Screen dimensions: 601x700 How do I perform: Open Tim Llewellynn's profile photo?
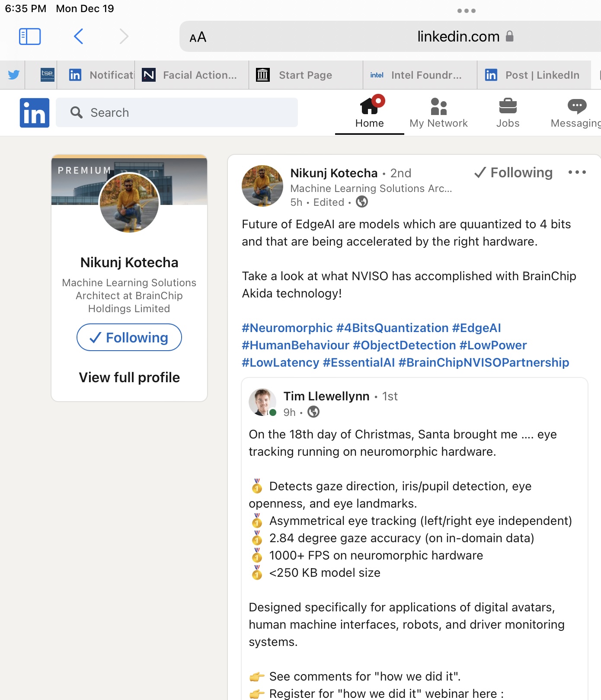(262, 402)
